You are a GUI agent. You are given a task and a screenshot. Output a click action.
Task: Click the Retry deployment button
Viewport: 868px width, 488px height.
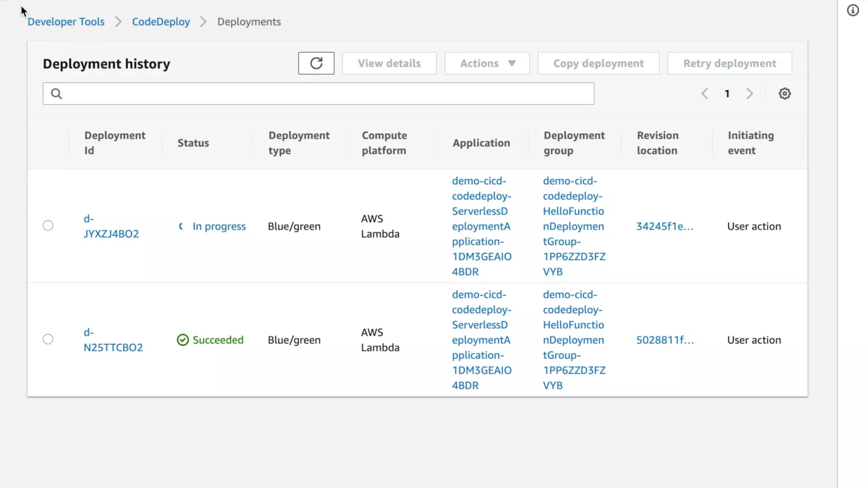(x=729, y=63)
